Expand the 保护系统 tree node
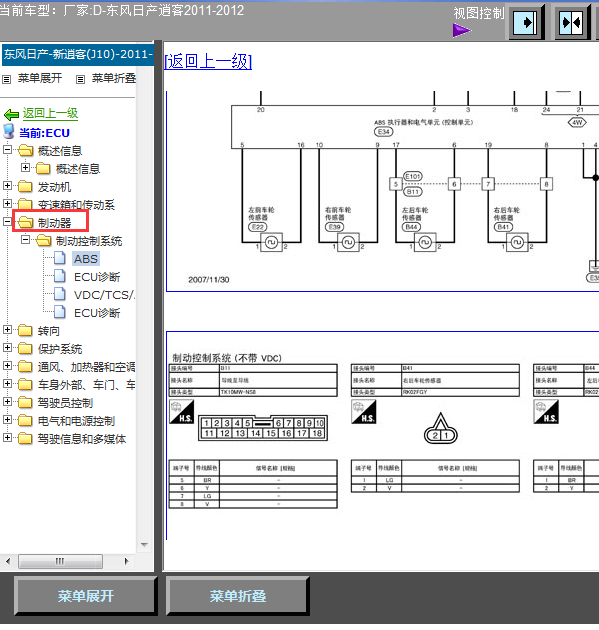Screen dimensions: 599x630 click(7, 348)
